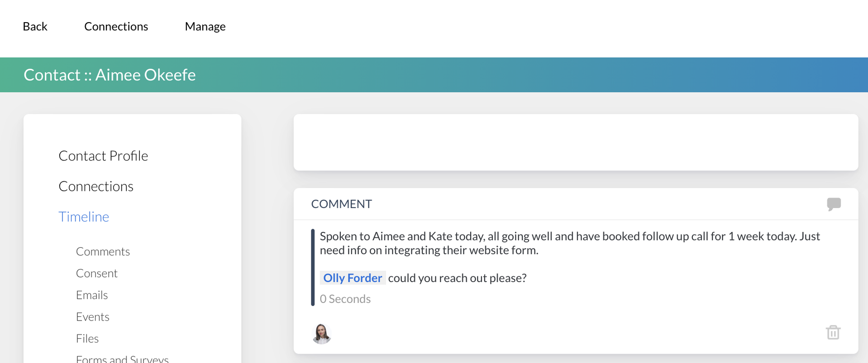Open Forms and Surveys filter
Image resolution: width=868 pixels, height=363 pixels.
[x=122, y=359]
